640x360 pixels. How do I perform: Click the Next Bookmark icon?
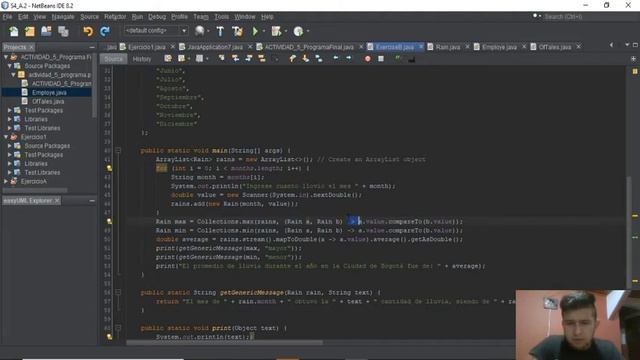305,59
